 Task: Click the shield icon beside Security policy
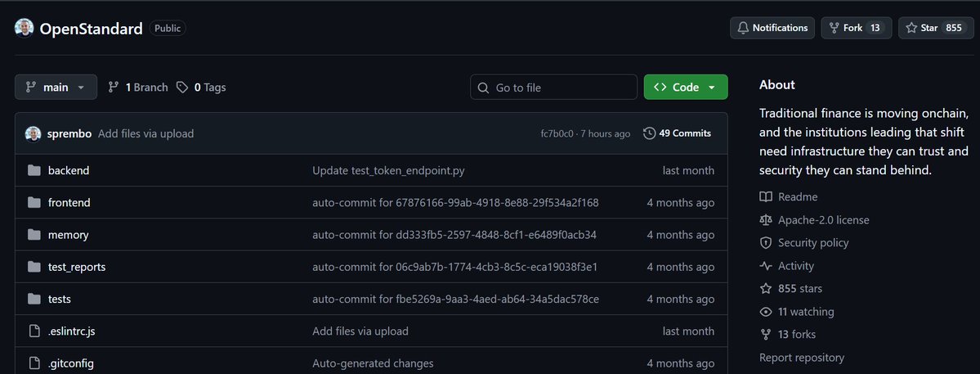tap(766, 243)
